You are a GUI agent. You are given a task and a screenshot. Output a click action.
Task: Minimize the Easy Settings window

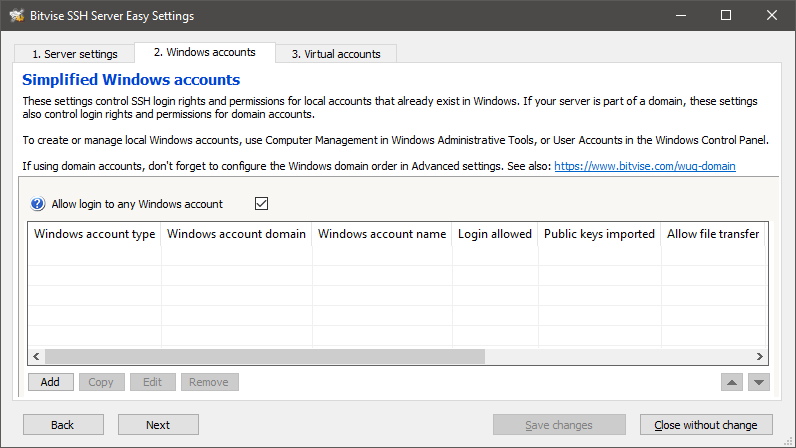pos(681,15)
